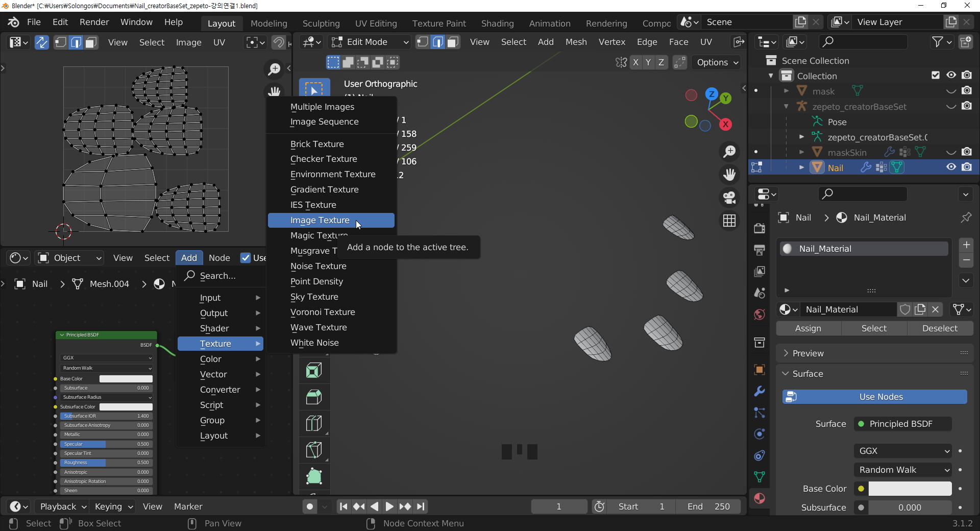Viewport: 980px width, 531px height.
Task: Pin the properties editor with pin icon
Action: [x=966, y=218]
